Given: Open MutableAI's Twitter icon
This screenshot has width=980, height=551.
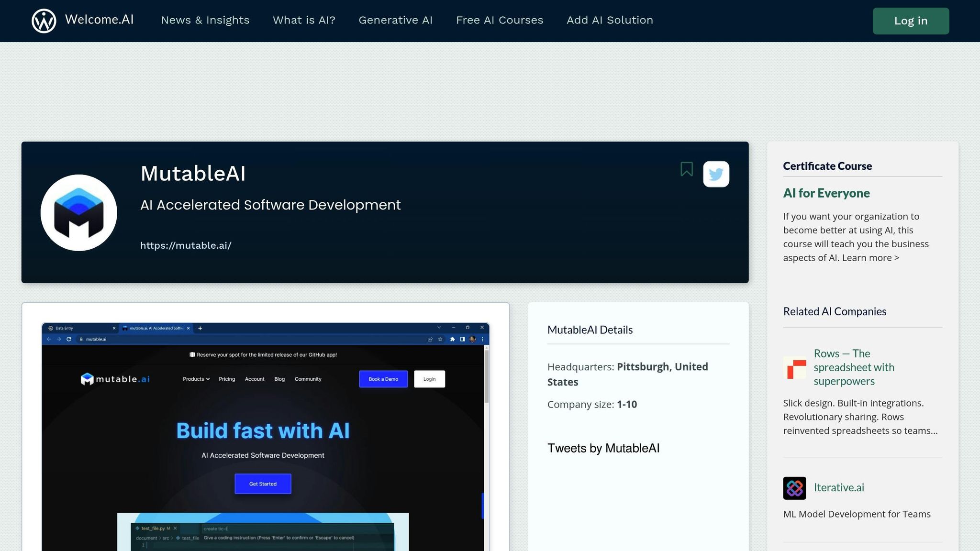Looking at the screenshot, I should (x=716, y=174).
